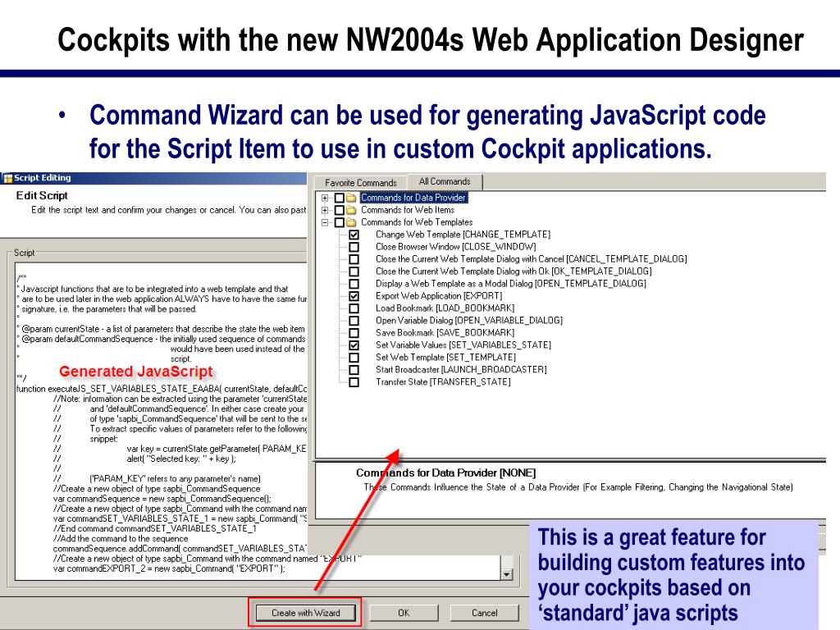The image size is (840, 630).
Task: Check Close Dialog with Ok [OK_TEMPLATE_DIALOG]
Action: (354, 272)
